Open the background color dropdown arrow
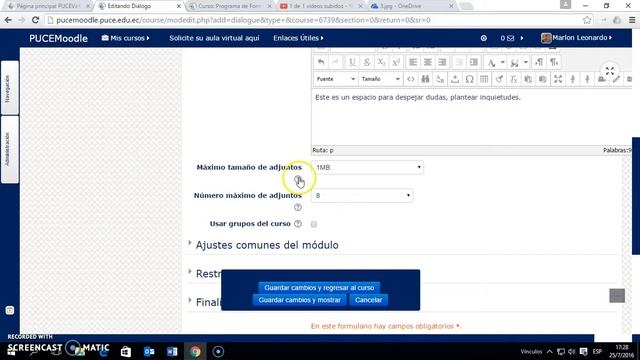640x360 pixels. [526, 62]
